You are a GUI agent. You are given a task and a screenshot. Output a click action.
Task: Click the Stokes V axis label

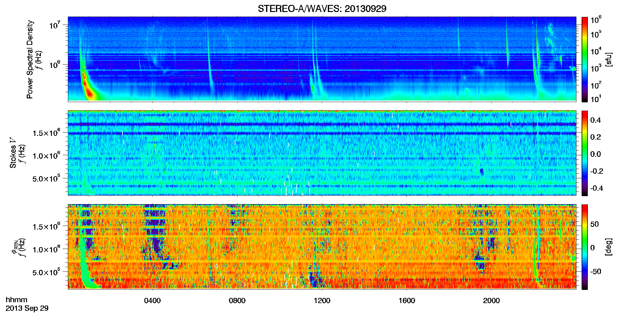(13, 153)
